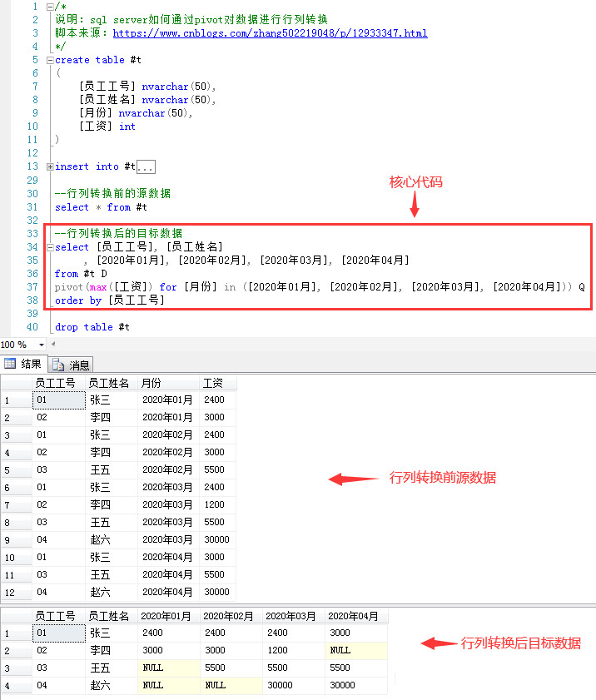Select the salary cell 1200 in row 7
This screenshot has height=700, width=596.
pyautogui.click(x=218, y=504)
